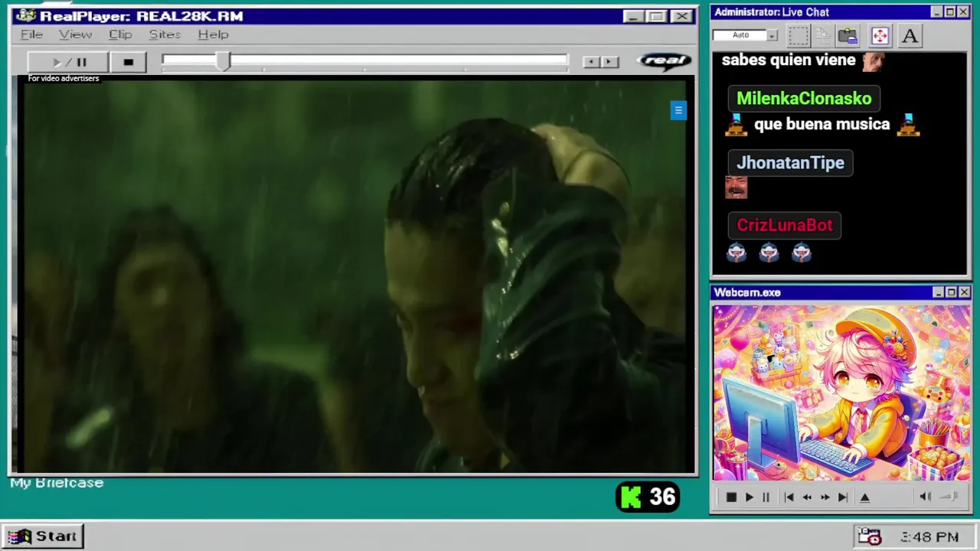Click the RealPlayer play/pause button
980x551 pixels.
[67, 62]
